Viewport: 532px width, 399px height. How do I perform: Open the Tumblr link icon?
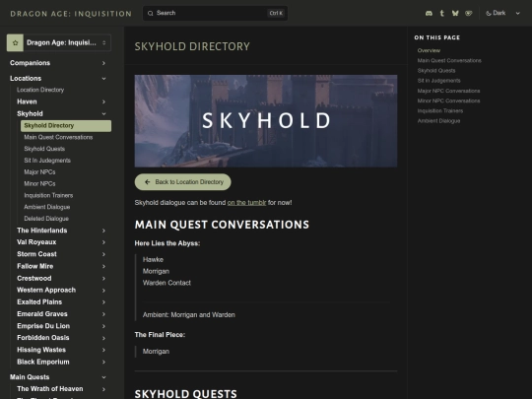[441, 13]
